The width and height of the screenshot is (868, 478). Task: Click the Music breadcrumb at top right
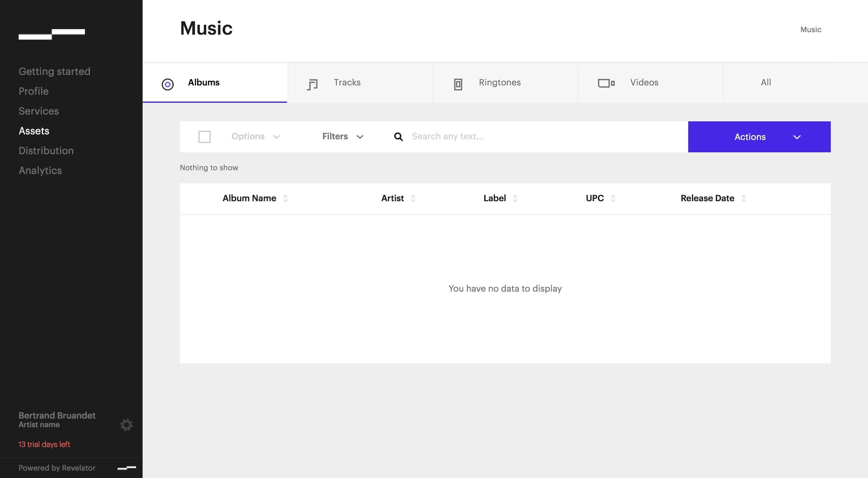pos(810,30)
